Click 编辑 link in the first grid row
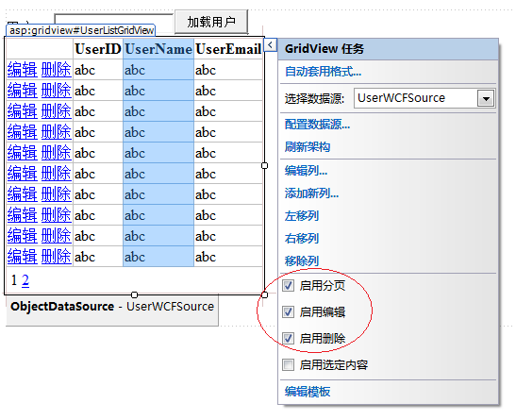 pyautogui.click(x=23, y=70)
